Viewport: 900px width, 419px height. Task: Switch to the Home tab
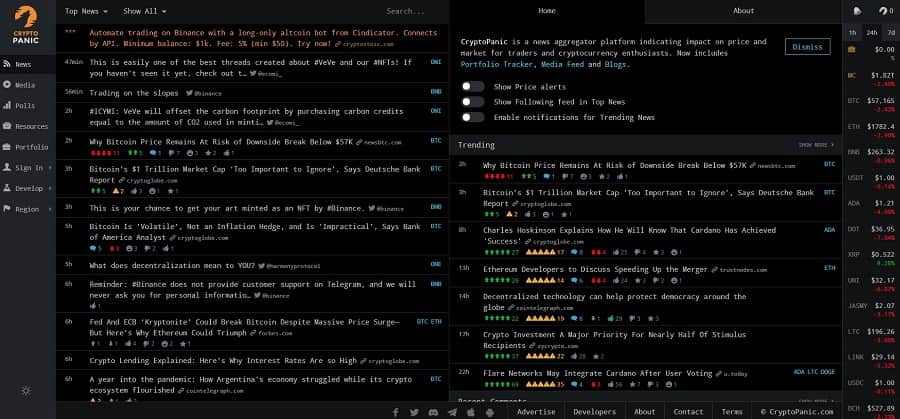pyautogui.click(x=546, y=10)
